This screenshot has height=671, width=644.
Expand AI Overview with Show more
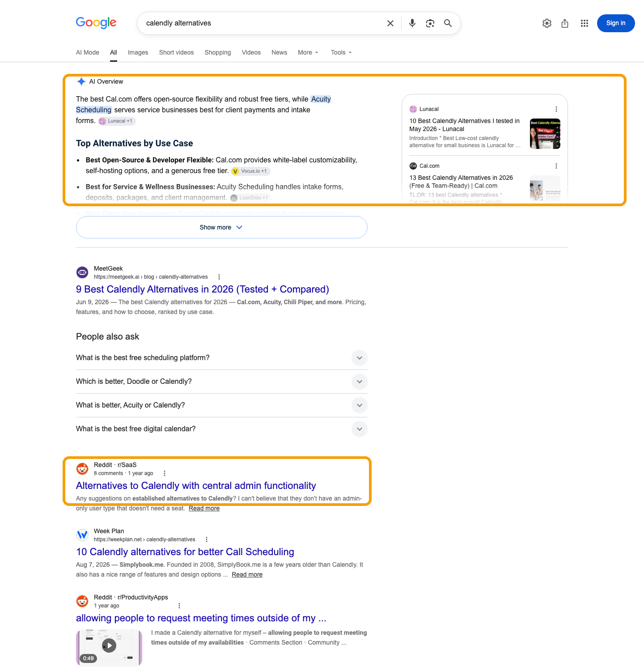(222, 227)
